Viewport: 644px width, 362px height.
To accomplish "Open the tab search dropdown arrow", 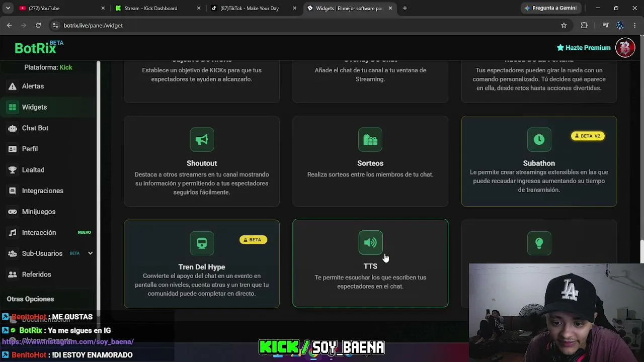I will [x=8, y=8].
